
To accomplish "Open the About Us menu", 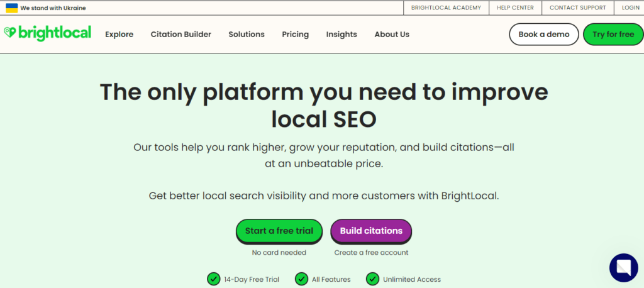I will click(x=392, y=35).
